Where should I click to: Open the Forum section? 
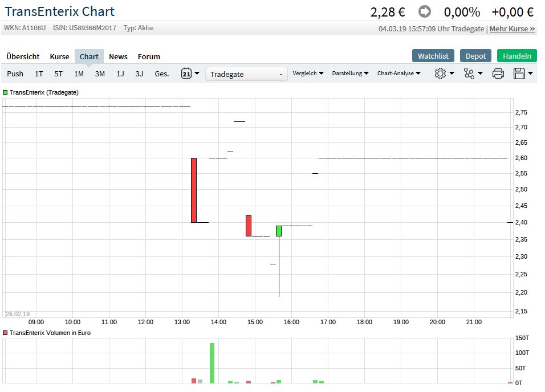click(x=149, y=56)
